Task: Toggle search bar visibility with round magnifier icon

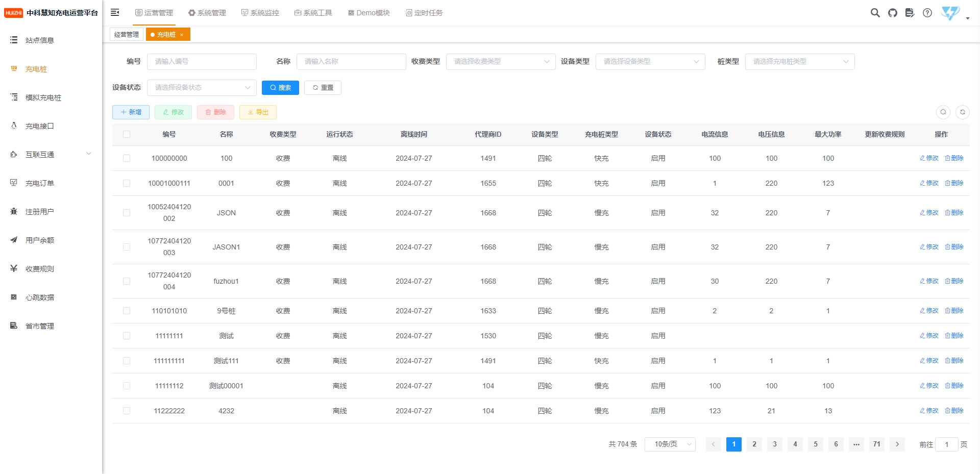Action: [943, 112]
